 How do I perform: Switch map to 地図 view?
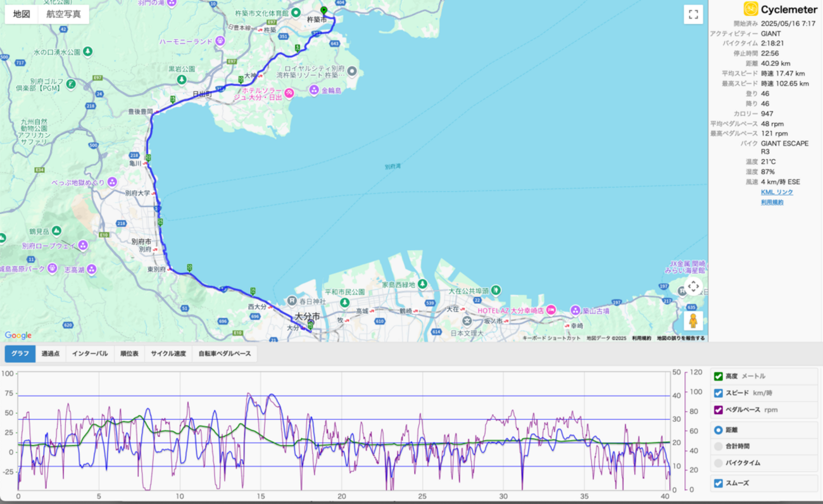pos(22,14)
